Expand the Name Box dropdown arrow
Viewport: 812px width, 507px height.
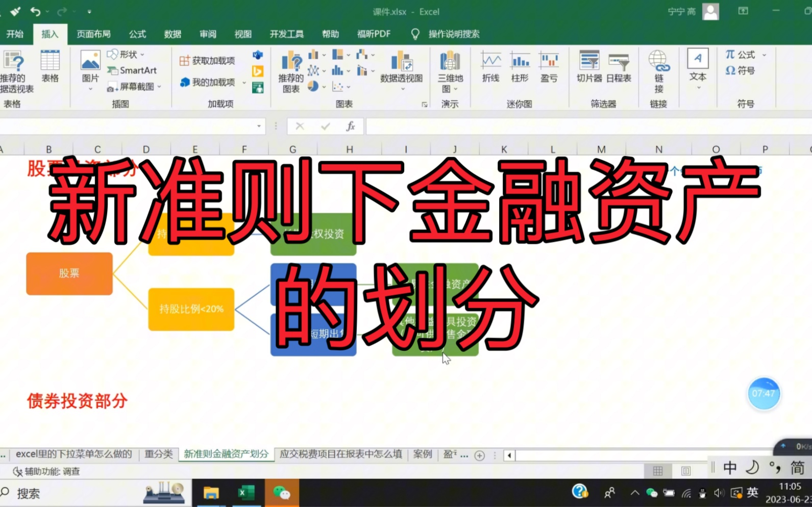[x=259, y=126]
